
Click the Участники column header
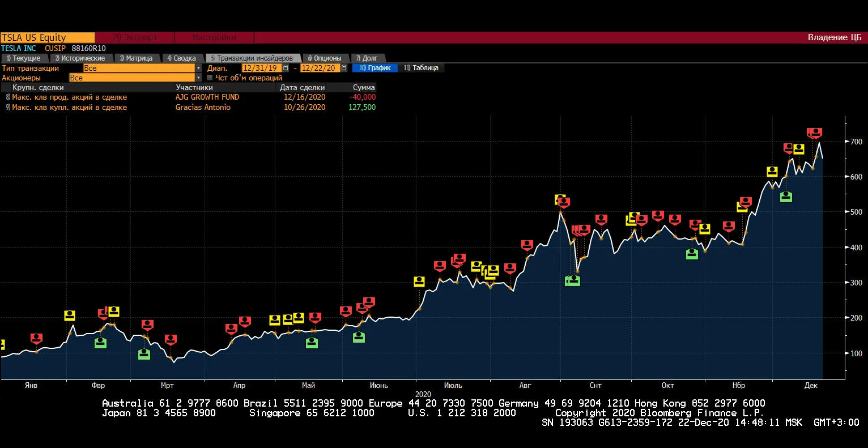[194, 88]
